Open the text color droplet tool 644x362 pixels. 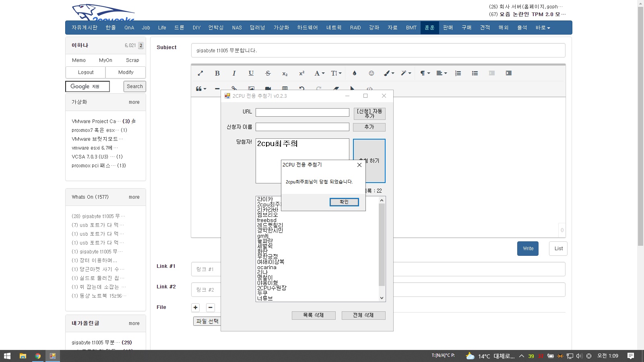pos(355,73)
